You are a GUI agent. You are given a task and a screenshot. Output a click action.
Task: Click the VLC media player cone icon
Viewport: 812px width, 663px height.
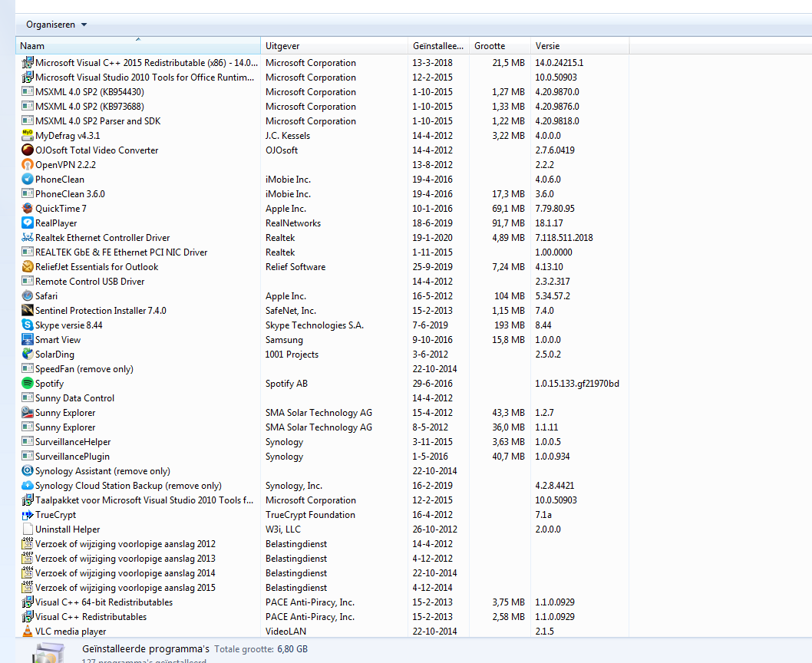click(28, 632)
